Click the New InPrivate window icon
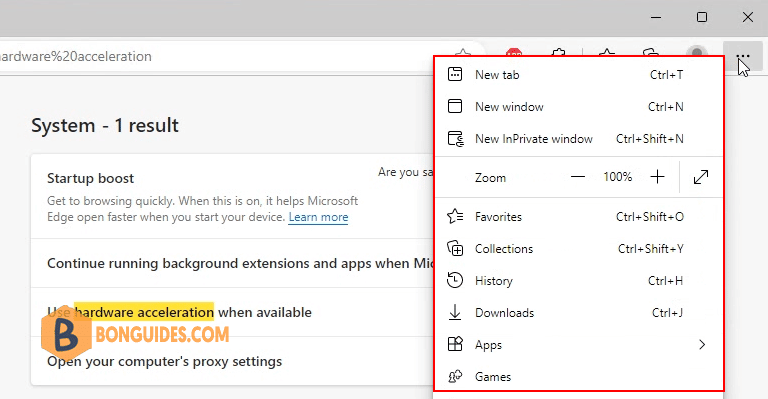This screenshot has height=399, width=768. 456,139
